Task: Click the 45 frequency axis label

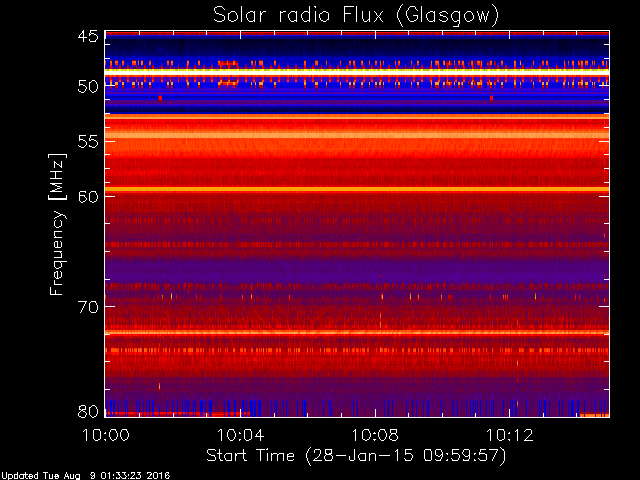Action: click(x=88, y=36)
